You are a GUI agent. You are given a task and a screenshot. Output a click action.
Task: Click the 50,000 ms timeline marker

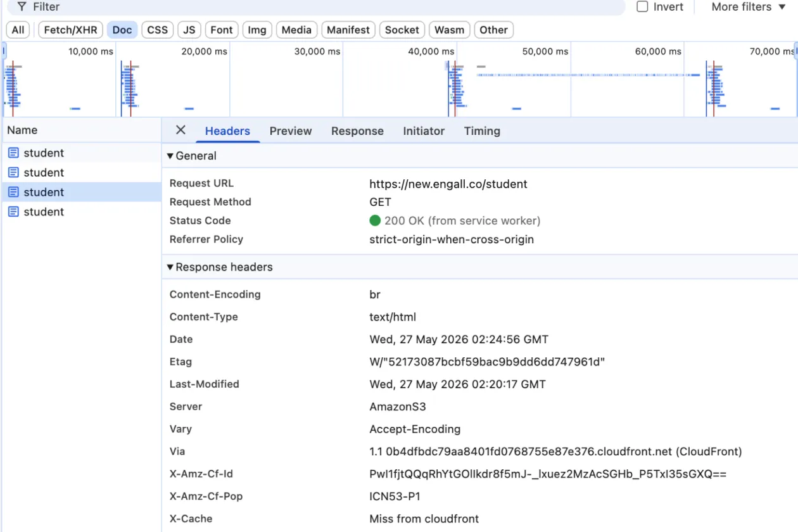click(545, 51)
